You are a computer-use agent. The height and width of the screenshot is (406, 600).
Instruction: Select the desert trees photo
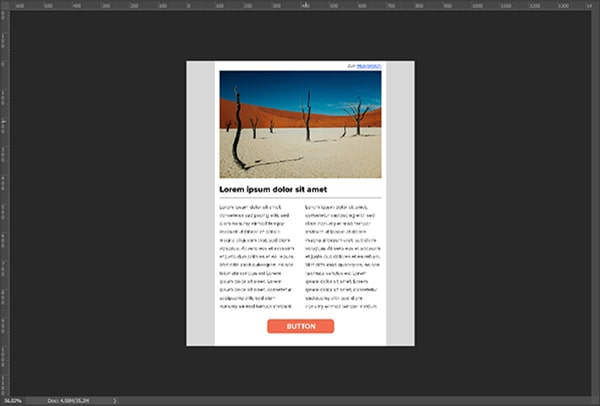pos(300,124)
